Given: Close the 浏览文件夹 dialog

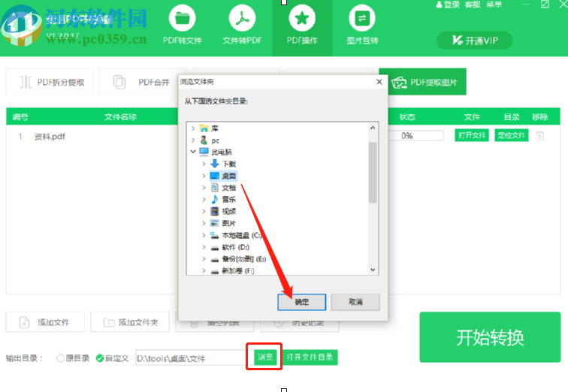Looking at the screenshot, I should click(x=379, y=82).
